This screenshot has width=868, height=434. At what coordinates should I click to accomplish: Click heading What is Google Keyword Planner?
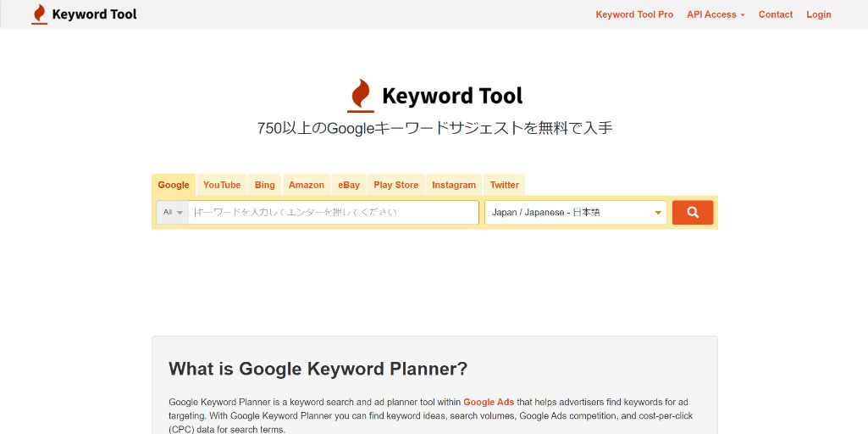click(318, 369)
